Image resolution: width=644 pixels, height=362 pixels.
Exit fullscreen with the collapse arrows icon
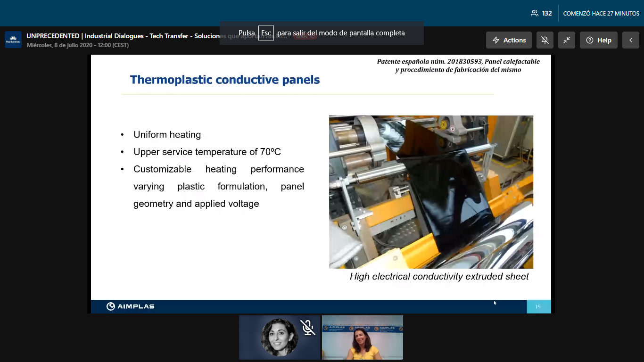tap(567, 40)
